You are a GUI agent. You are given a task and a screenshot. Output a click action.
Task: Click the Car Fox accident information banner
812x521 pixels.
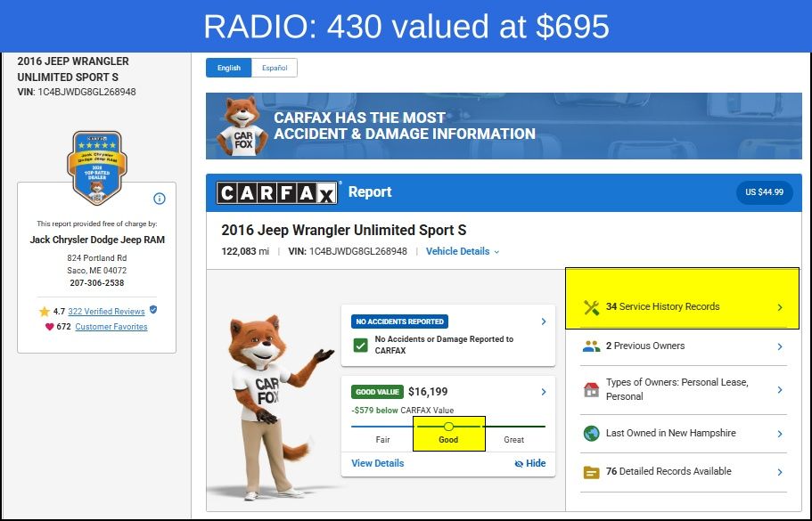click(504, 126)
